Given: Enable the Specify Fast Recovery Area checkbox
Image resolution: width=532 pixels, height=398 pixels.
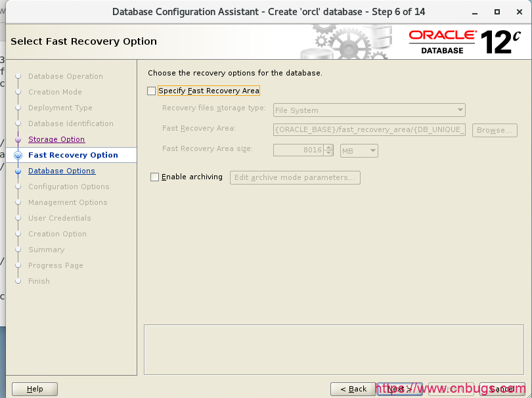Looking at the screenshot, I should [152, 91].
